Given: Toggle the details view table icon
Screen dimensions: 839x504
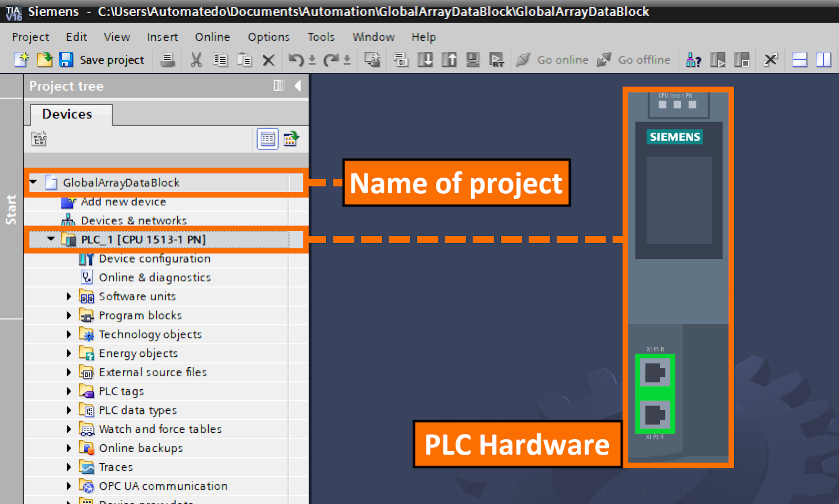Looking at the screenshot, I should click(267, 139).
